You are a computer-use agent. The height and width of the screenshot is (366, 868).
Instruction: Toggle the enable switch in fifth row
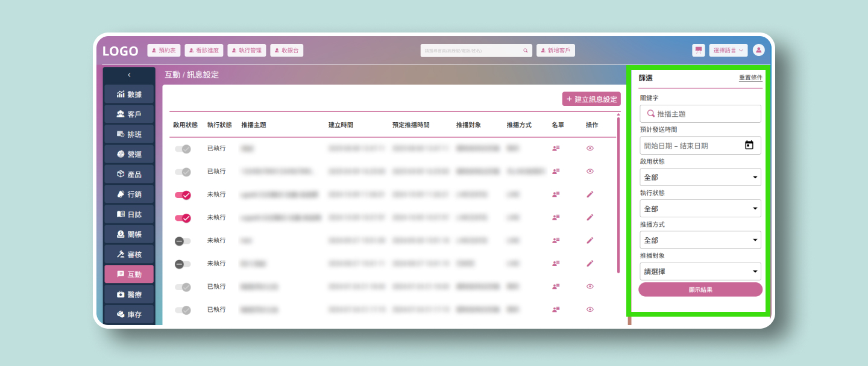[183, 241]
